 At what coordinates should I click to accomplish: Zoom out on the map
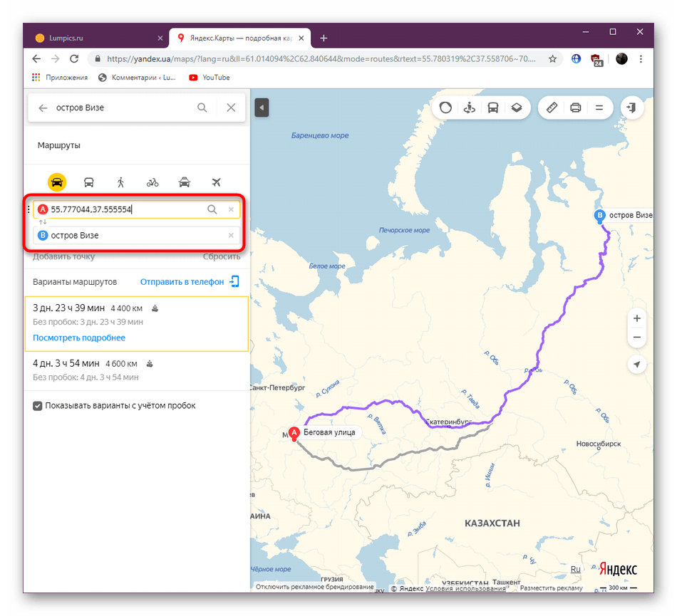(x=637, y=338)
